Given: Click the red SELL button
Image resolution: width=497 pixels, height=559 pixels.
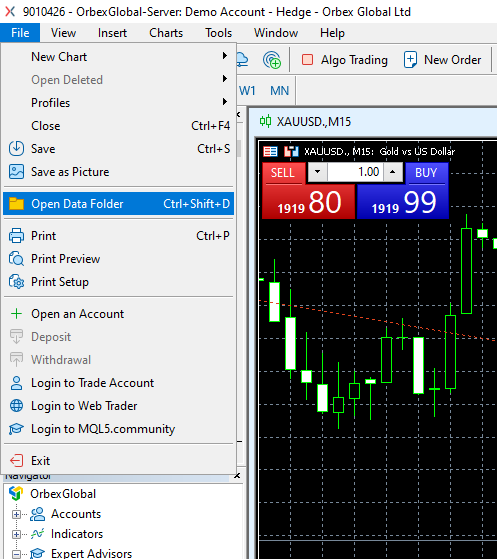Looking at the screenshot, I should [x=284, y=173].
